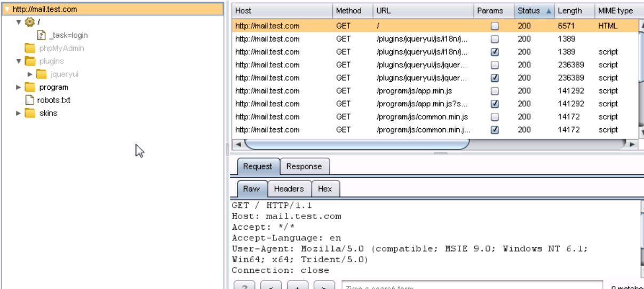The width and height of the screenshot is (644, 289).
Task: Select the _task=login tree entry
Action: tap(68, 35)
